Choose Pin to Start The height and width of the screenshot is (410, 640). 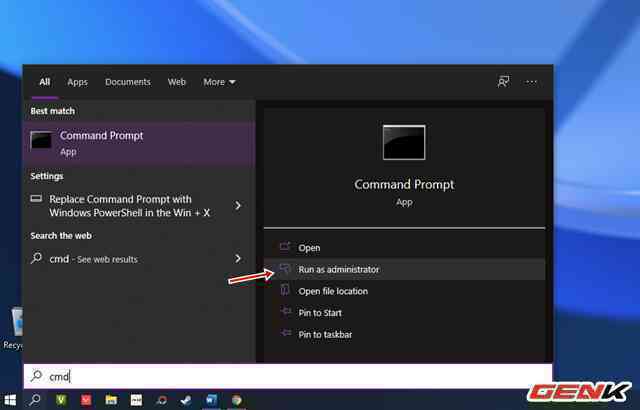click(x=404, y=313)
